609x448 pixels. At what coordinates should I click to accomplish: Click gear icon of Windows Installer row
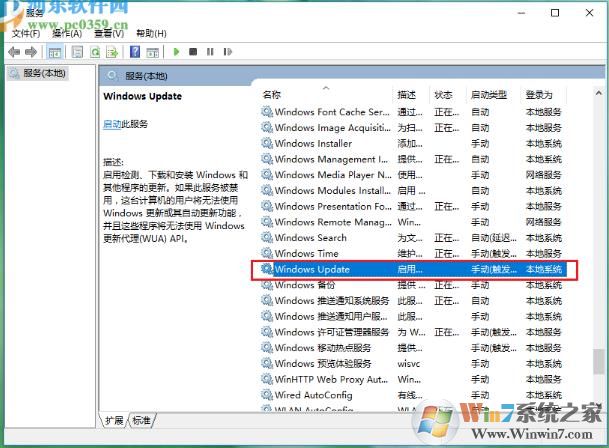tap(267, 143)
